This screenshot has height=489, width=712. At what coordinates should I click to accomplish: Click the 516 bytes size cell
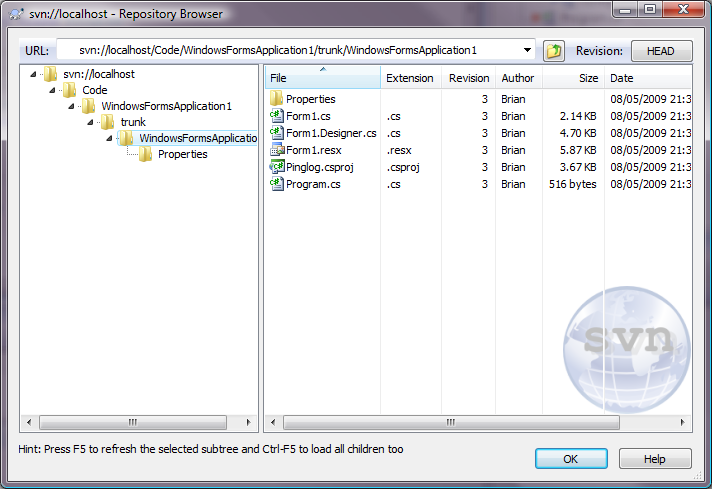[573, 183]
